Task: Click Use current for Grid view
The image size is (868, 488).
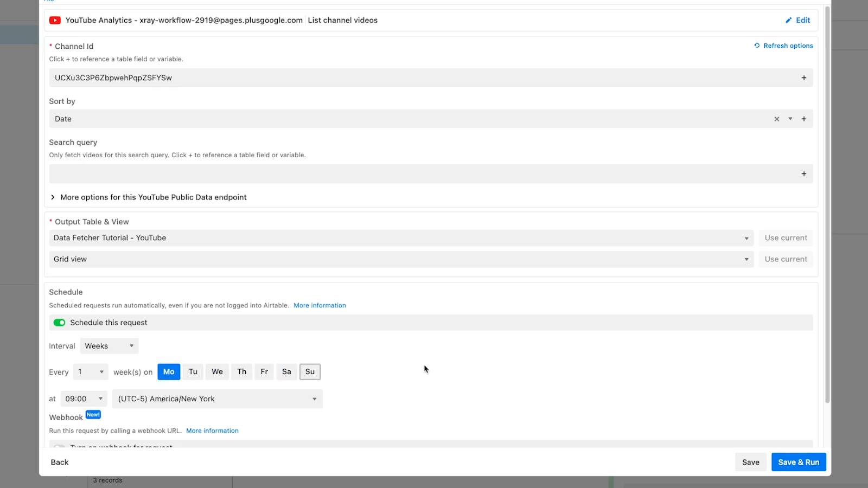Action: 786,259
